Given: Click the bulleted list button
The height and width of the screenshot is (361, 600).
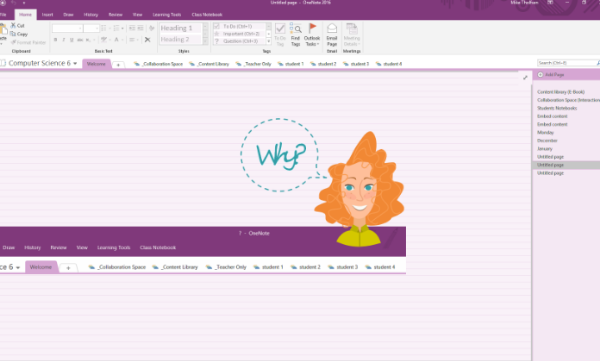Looking at the screenshot, I should click(x=104, y=28).
